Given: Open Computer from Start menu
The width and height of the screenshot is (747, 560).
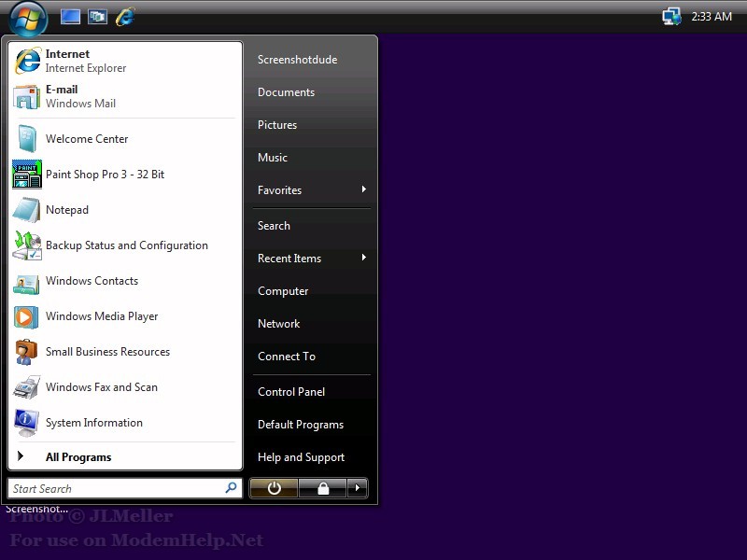Looking at the screenshot, I should tap(283, 291).
